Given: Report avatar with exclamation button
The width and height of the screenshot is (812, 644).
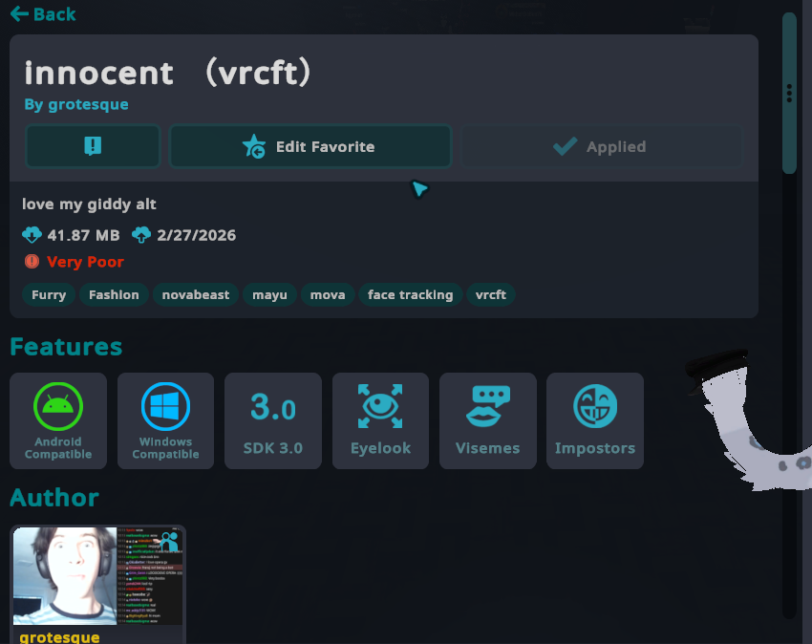Looking at the screenshot, I should point(94,146).
